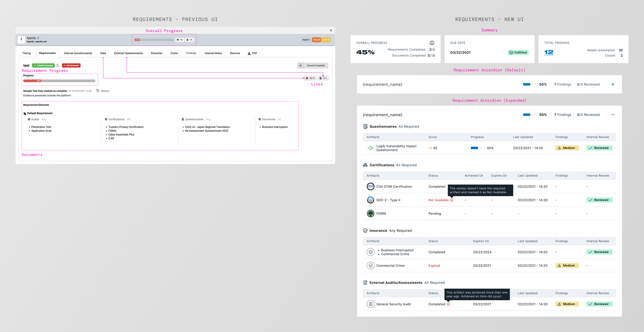Click the 12 total findings link

[548, 53]
